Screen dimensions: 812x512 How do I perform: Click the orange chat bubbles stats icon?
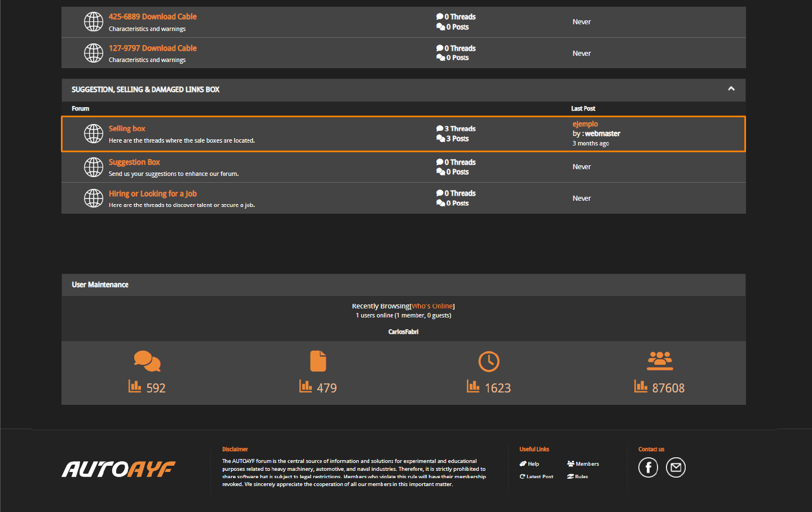click(x=147, y=361)
